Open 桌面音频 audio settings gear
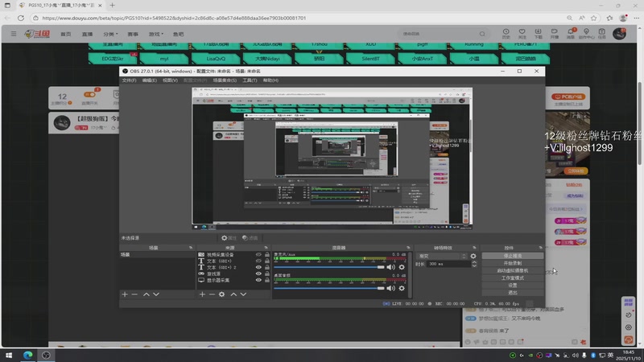This screenshot has height=362, width=644. click(x=402, y=288)
